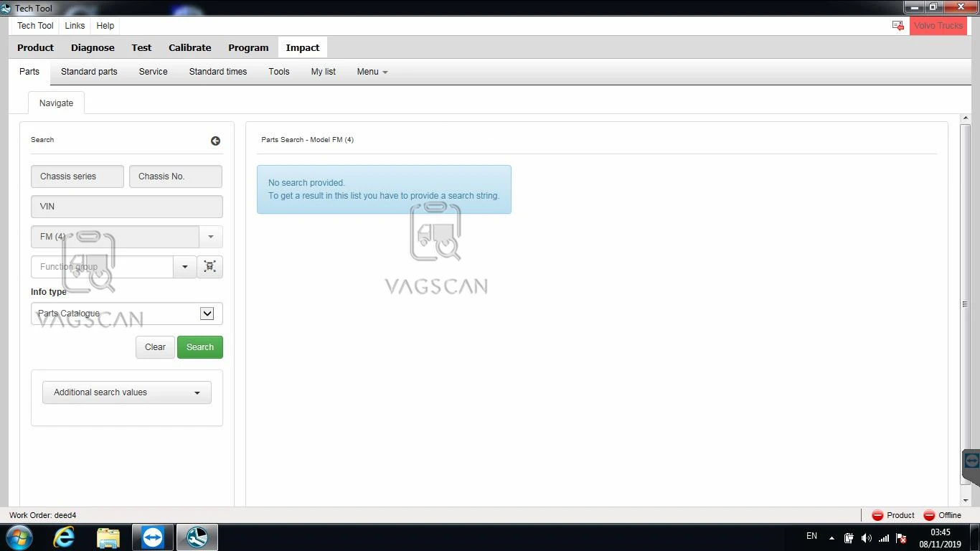Focus the Function group text field
This screenshot has width=980, height=551.
102,267
